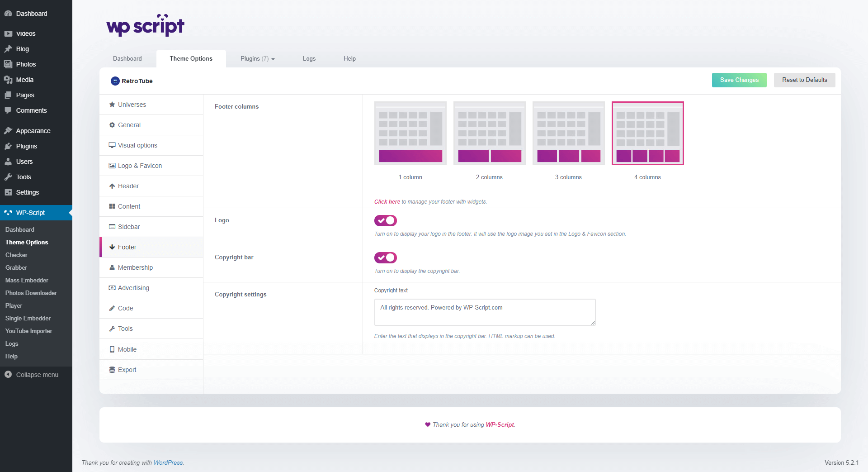The width and height of the screenshot is (868, 472).
Task: Toggle the Copyright bar switch
Action: [x=386, y=257]
